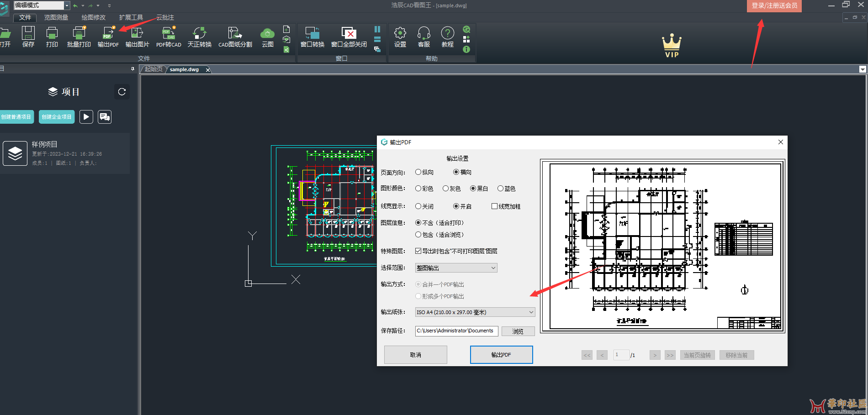
Task: Click the undo arrow in title bar
Action: (75, 5)
